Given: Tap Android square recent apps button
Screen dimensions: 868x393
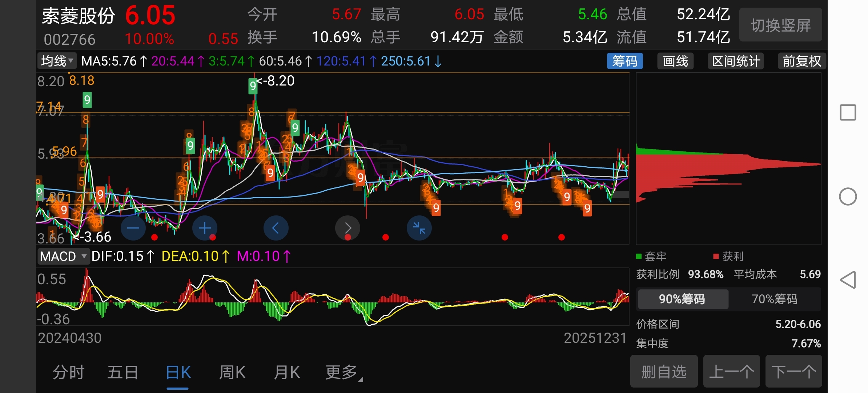Looking at the screenshot, I should 848,112.
